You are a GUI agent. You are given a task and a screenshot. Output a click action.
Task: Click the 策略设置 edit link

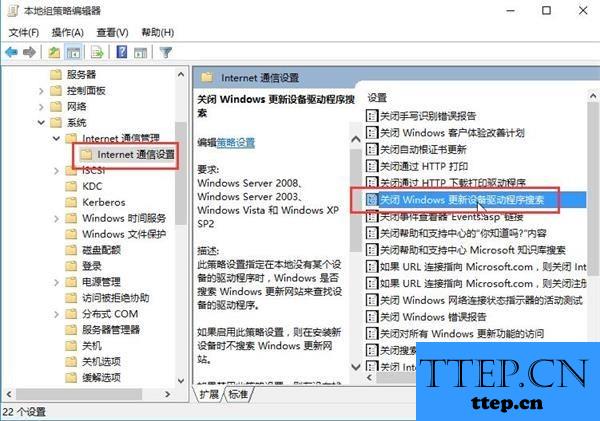[236, 143]
